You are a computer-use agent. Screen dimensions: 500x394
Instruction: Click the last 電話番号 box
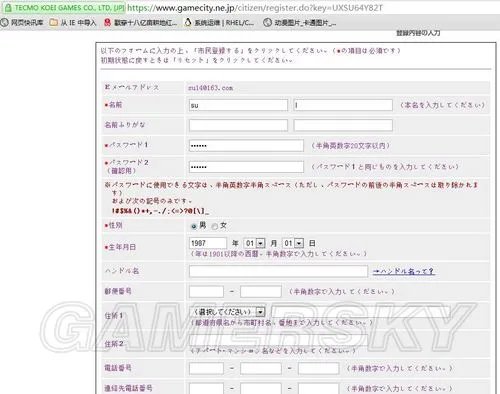[319, 368]
